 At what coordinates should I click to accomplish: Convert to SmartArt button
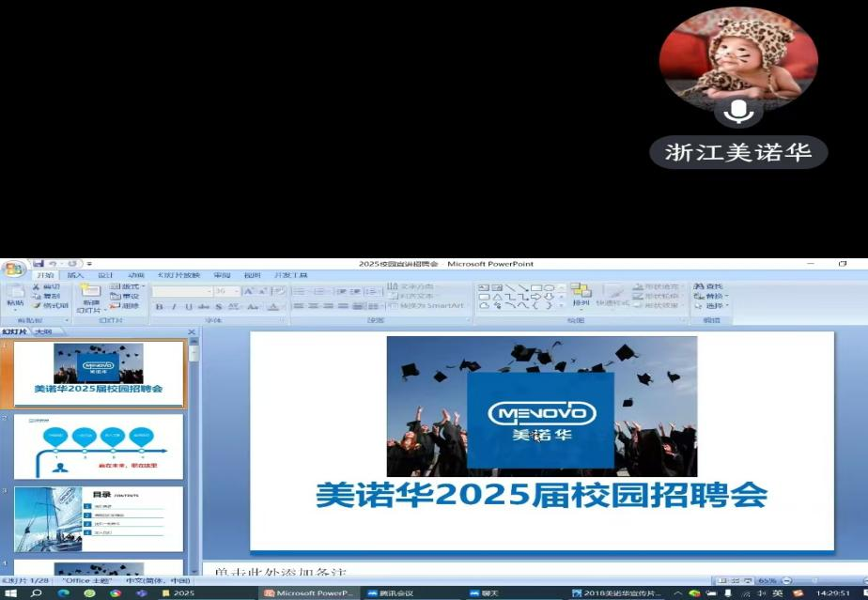[x=426, y=305]
